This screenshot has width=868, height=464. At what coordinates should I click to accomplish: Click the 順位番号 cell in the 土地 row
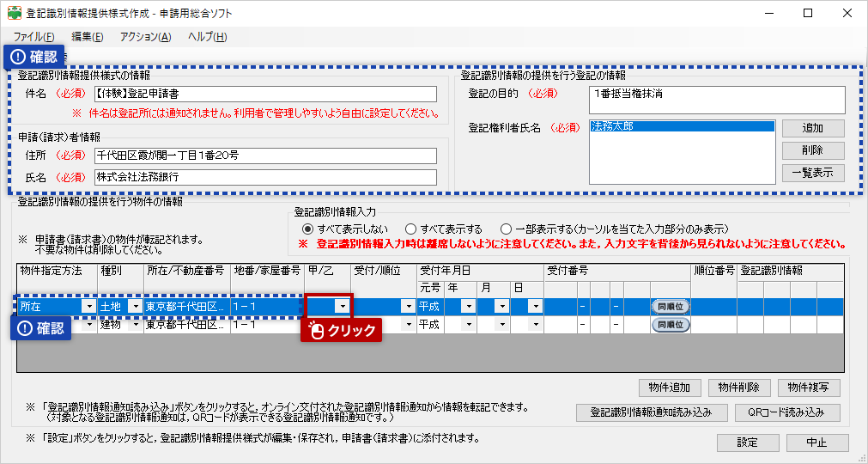(x=714, y=306)
